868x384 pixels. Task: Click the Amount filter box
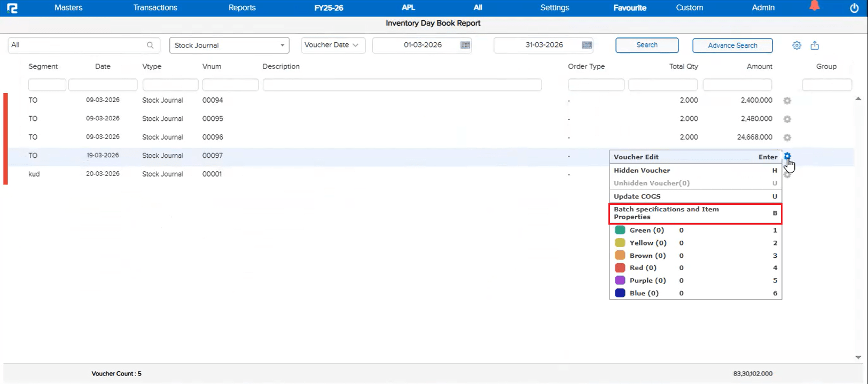[737, 85]
